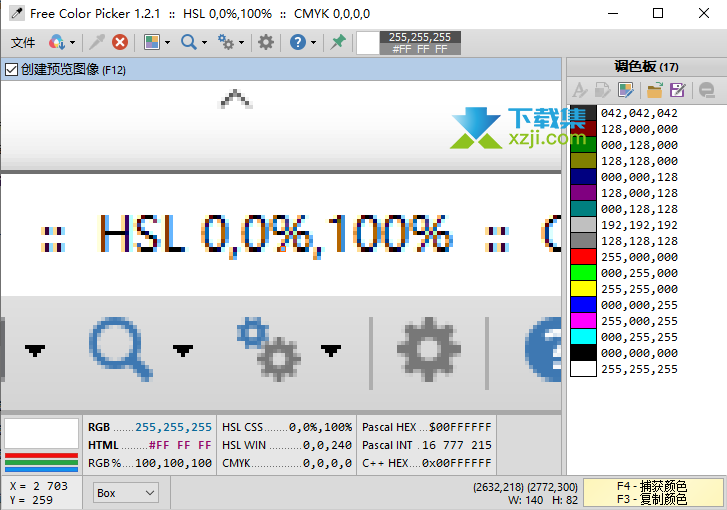Expand the double gears dropdown arrow
The height and width of the screenshot is (510, 727).
coord(241,43)
